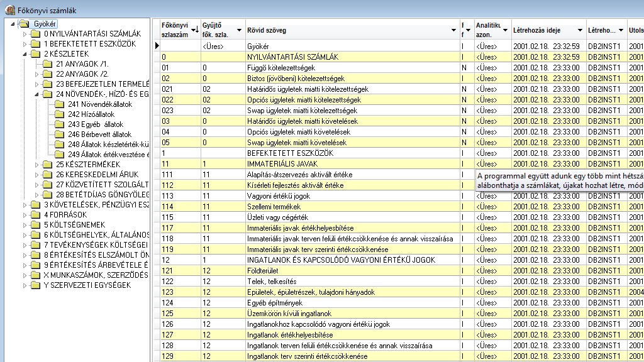Image resolution: width=644 pixels, height=362 pixels.
Task: Click cell Szellemi termékek
Action: (x=352, y=206)
